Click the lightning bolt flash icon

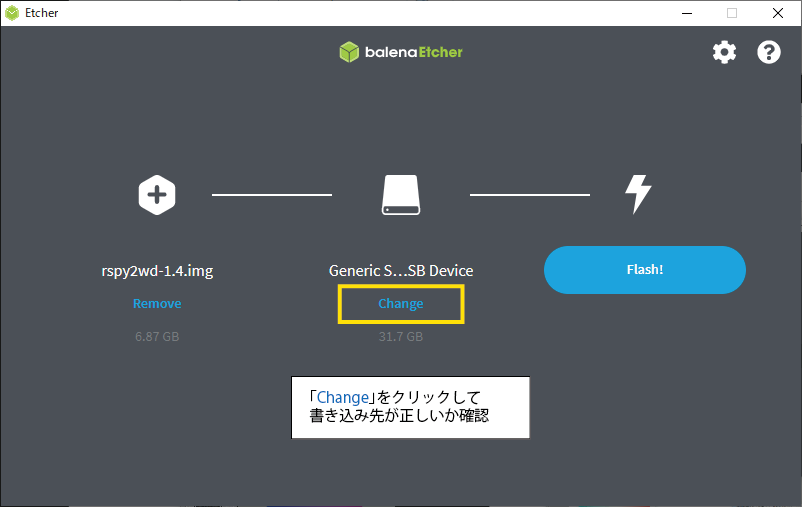[638, 194]
